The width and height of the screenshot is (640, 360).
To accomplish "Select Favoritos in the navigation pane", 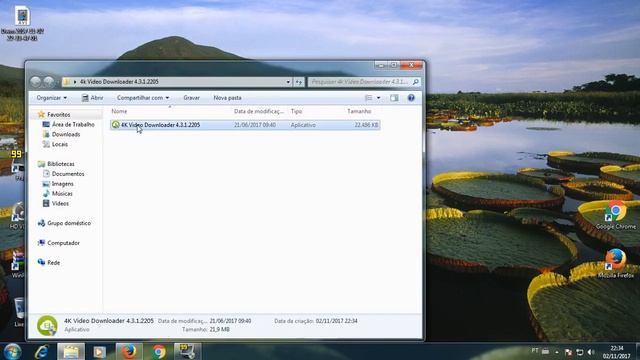I will (x=58, y=115).
